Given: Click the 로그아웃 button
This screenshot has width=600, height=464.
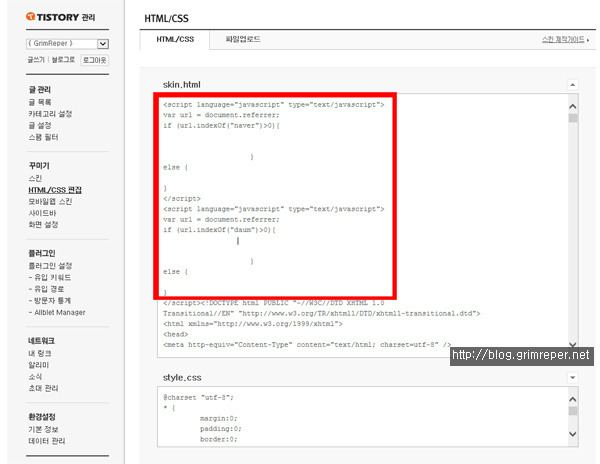Looking at the screenshot, I should (95, 60).
